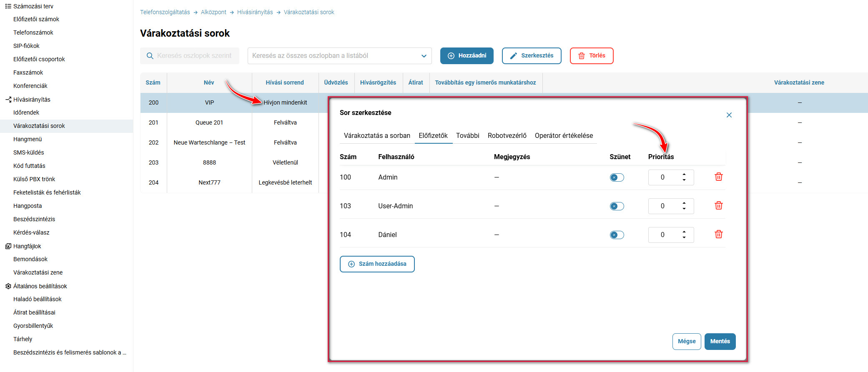
Task: Open Konferenciák in sidebar
Action: click(x=30, y=86)
